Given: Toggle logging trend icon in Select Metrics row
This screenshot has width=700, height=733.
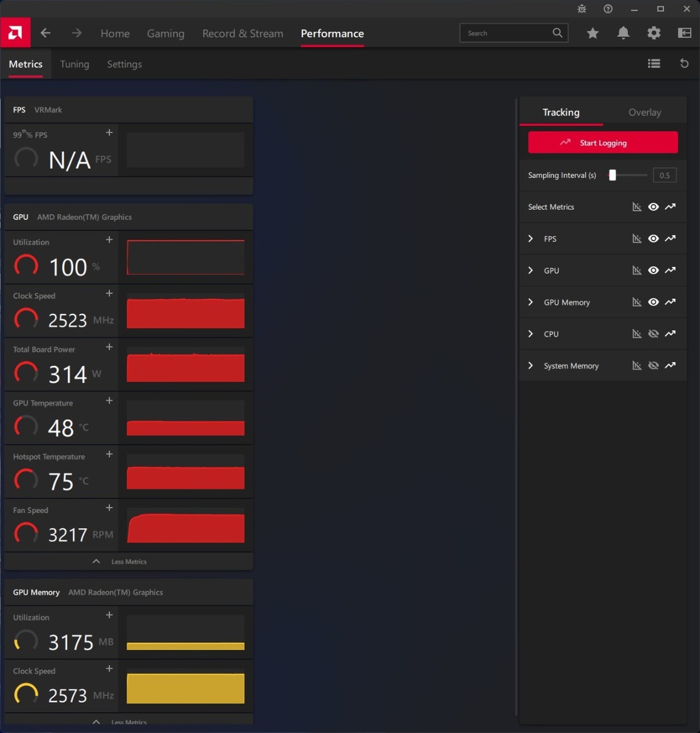Looking at the screenshot, I should (670, 207).
